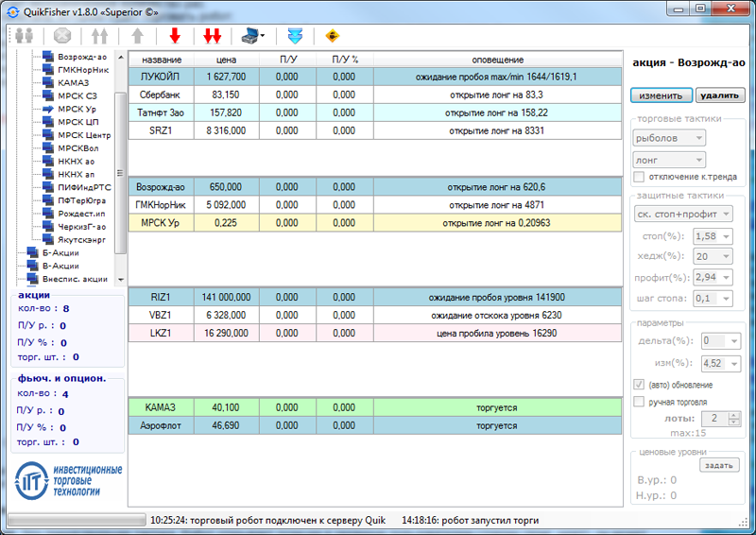The image size is (756, 535).
Task: Select the RIZ1 futures row
Action: [375, 297]
